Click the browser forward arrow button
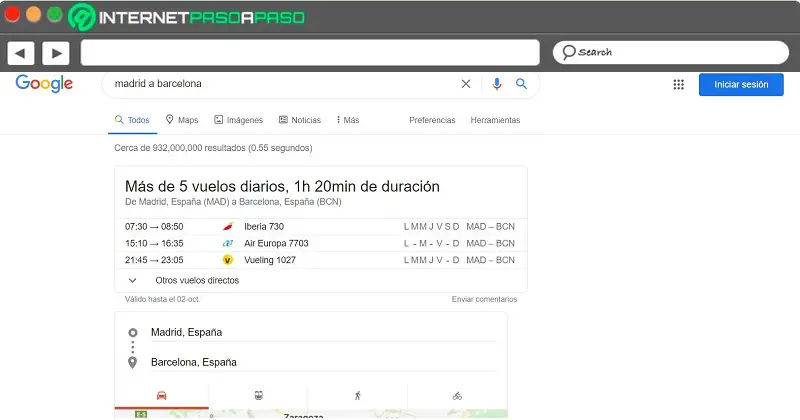This screenshot has height=420, width=800. pyautogui.click(x=56, y=53)
